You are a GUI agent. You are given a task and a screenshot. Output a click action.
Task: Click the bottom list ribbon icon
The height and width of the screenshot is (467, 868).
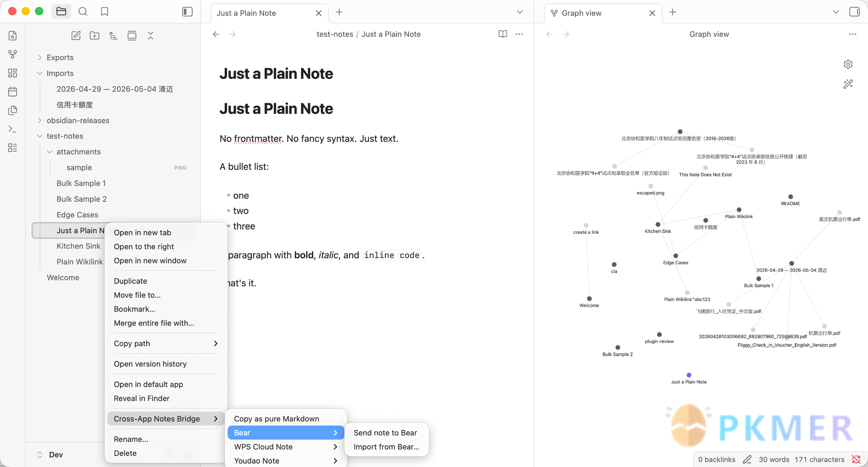12,148
